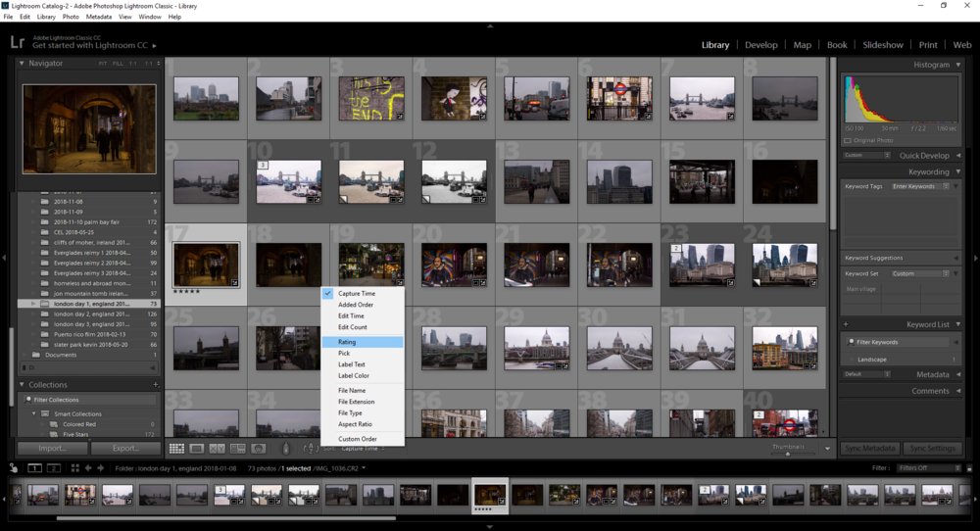Click the filmstrip go-back arrow icon

(x=88, y=468)
